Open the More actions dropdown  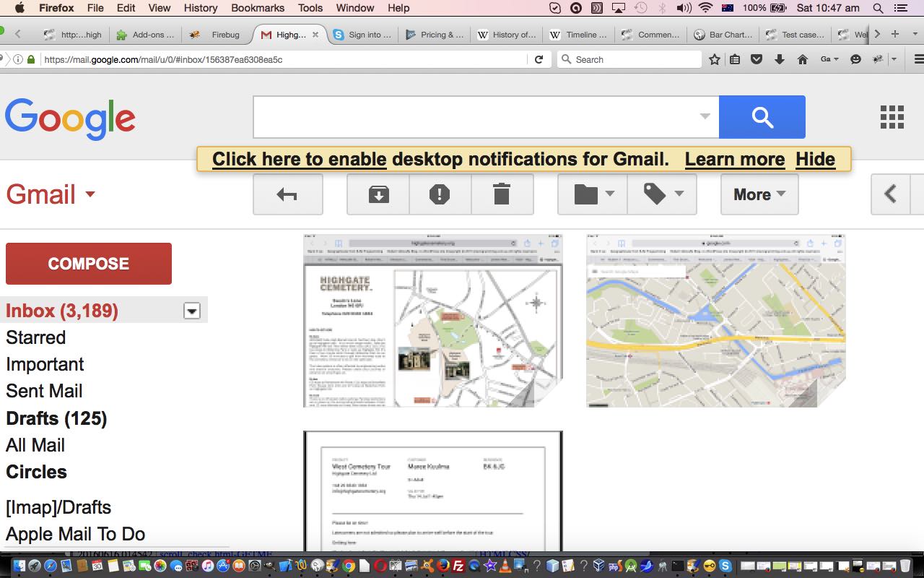click(x=759, y=194)
